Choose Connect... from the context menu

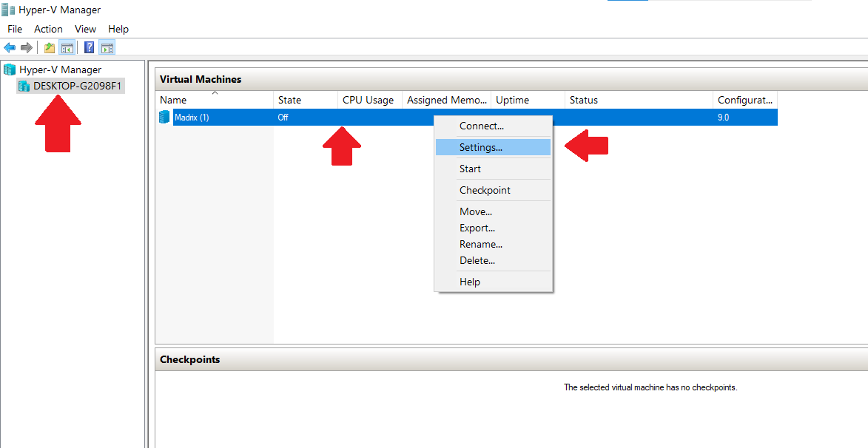coord(494,126)
